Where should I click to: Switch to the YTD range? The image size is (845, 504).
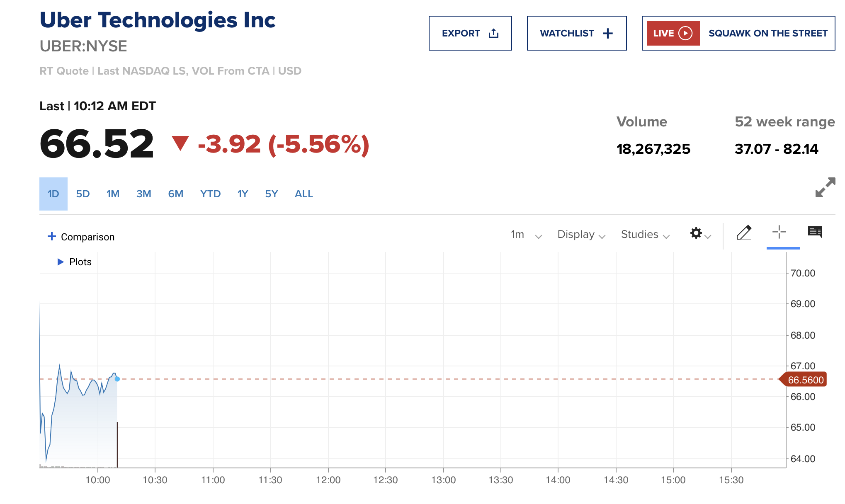pyautogui.click(x=210, y=194)
